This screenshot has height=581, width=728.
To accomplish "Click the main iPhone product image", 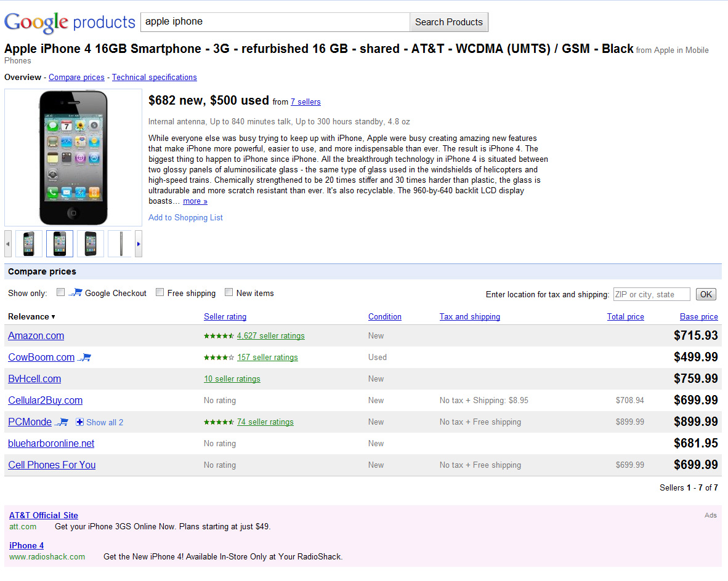I will 73,158.
